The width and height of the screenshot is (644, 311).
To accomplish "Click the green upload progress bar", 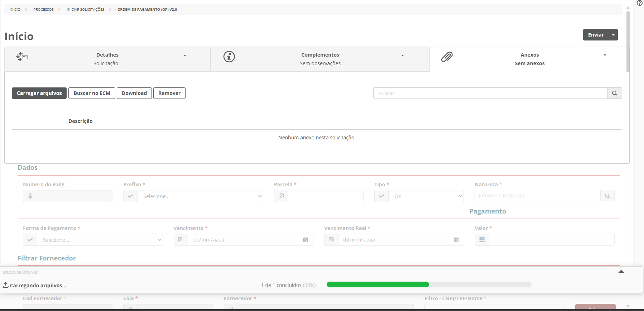I will (378, 284).
